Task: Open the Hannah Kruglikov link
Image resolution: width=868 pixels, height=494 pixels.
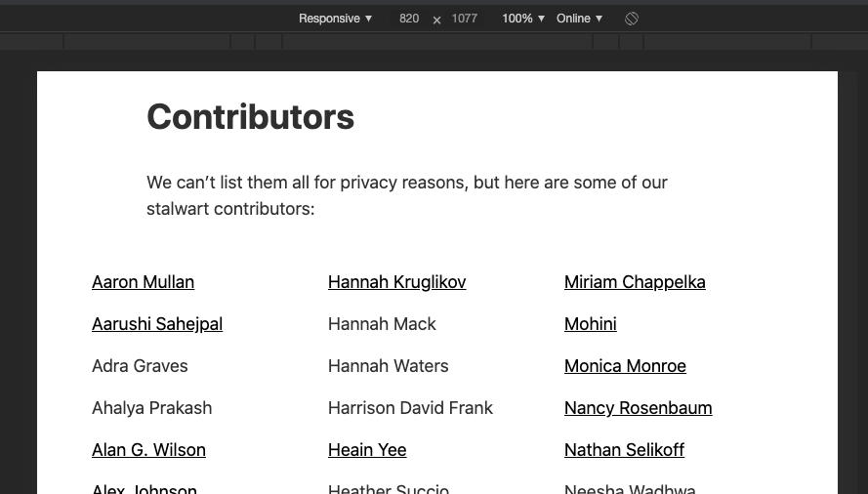Action: tap(397, 282)
